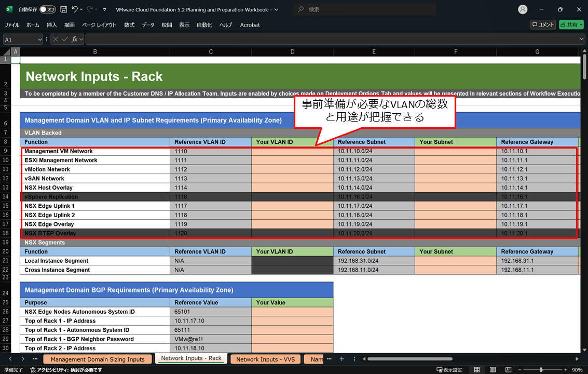The width and height of the screenshot is (588, 374).
Task: Click the vSAN Network cell
Action: (x=95, y=178)
